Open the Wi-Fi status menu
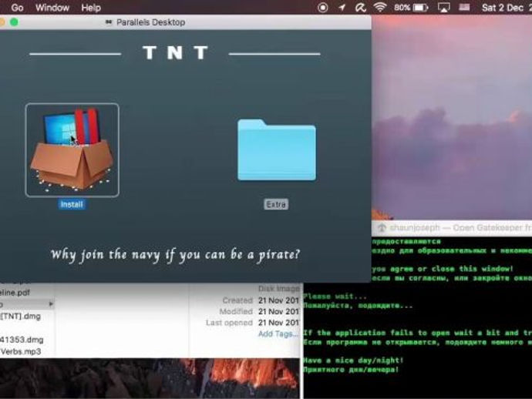This screenshot has width=532, height=399. pos(380,8)
